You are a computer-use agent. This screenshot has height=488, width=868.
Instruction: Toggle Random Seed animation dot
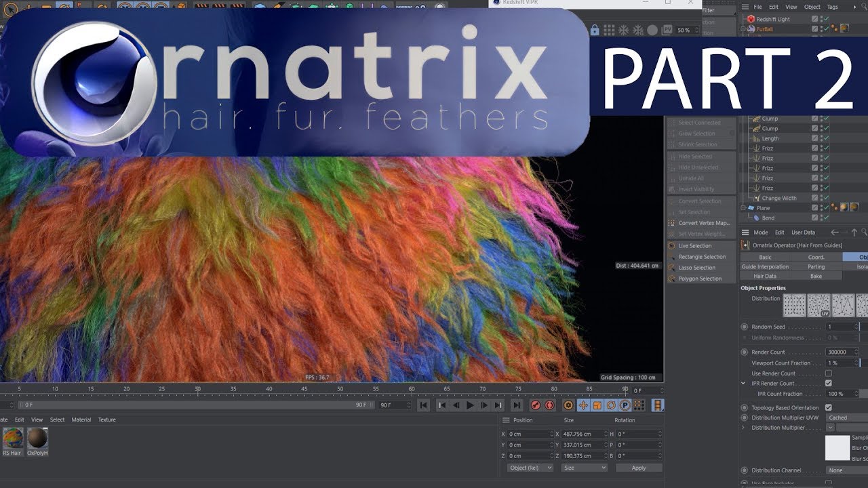pyautogui.click(x=745, y=327)
